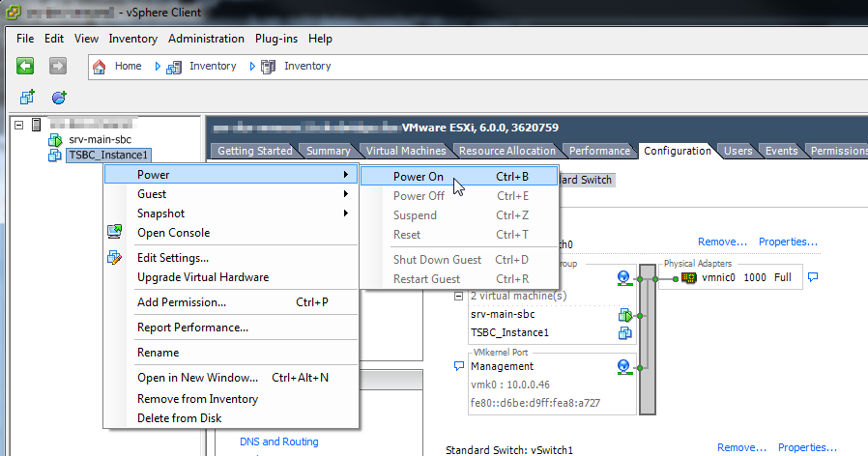Click the srv-main-sbc VM icon in tree
The image size is (868, 456).
(x=55, y=140)
